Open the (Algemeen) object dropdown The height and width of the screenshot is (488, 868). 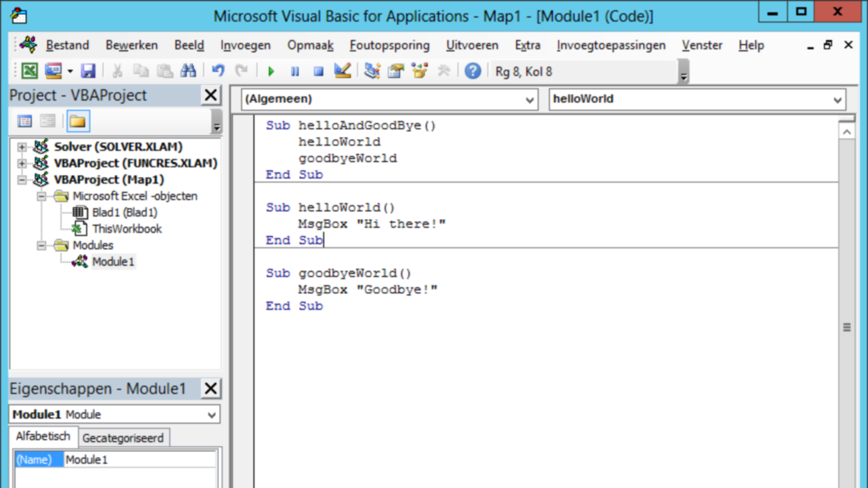(x=389, y=99)
